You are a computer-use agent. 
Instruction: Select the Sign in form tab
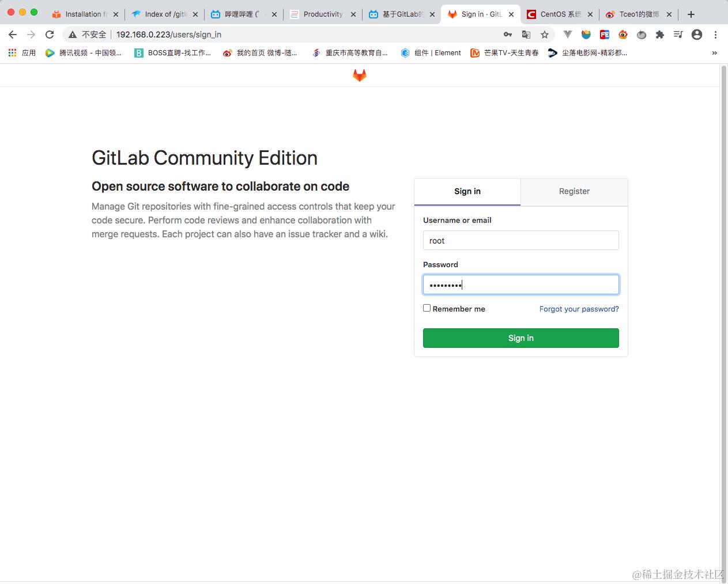(x=467, y=192)
